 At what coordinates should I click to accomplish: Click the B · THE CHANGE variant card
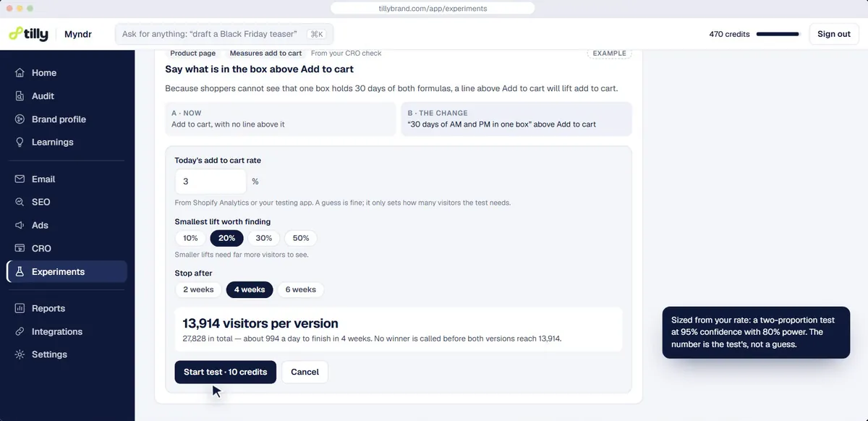point(516,119)
